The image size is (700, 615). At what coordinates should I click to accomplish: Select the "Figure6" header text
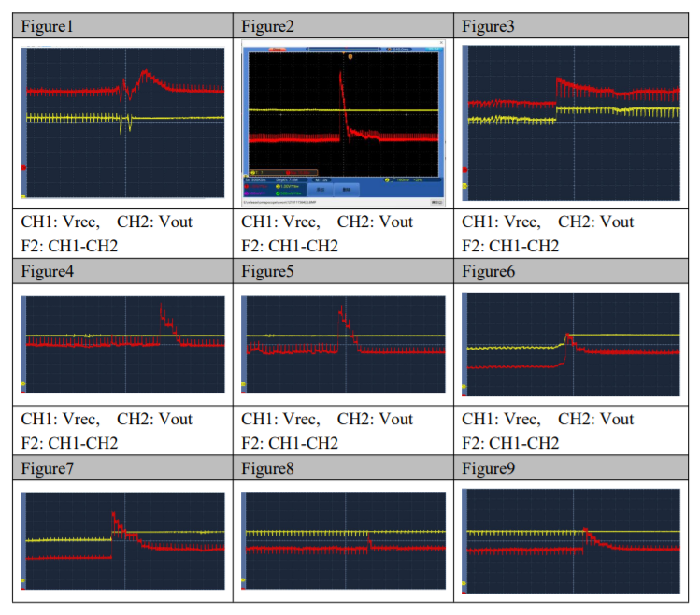pyautogui.click(x=489, y=271)
